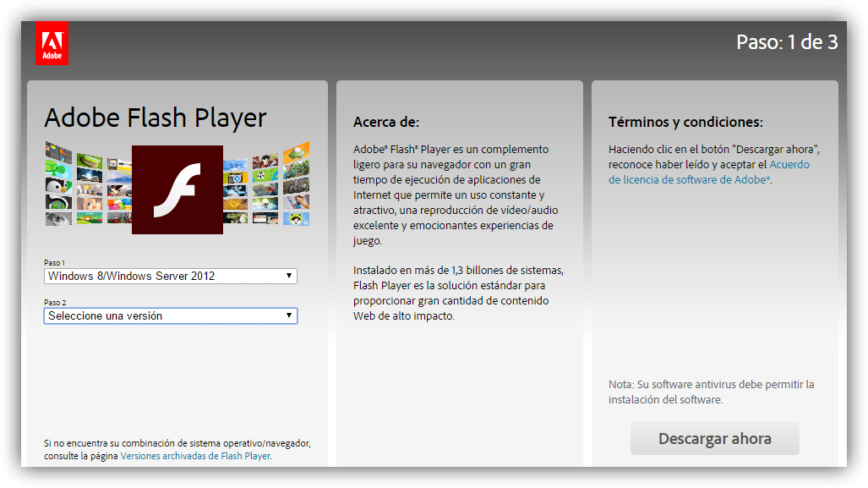Click the 'Descargar ahora' button
The height and width of the screenshot is (488, 868).
click(714, 438)
